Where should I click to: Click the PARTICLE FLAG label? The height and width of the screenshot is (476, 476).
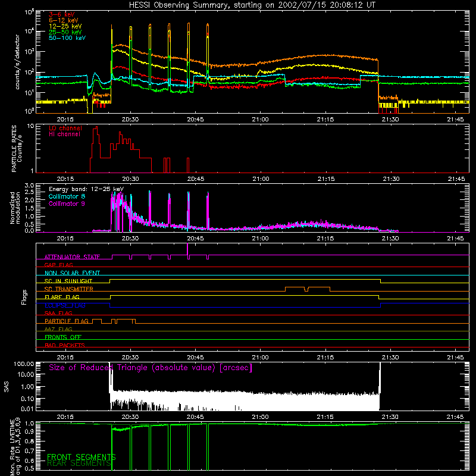(67, 321)
